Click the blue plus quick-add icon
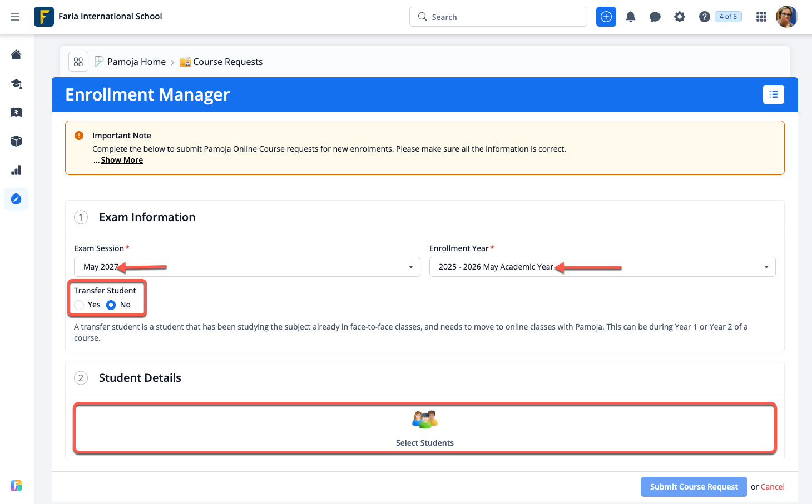The height and width of the screenshot is (504, 812). pyautogui.click(x=606, y=17)
